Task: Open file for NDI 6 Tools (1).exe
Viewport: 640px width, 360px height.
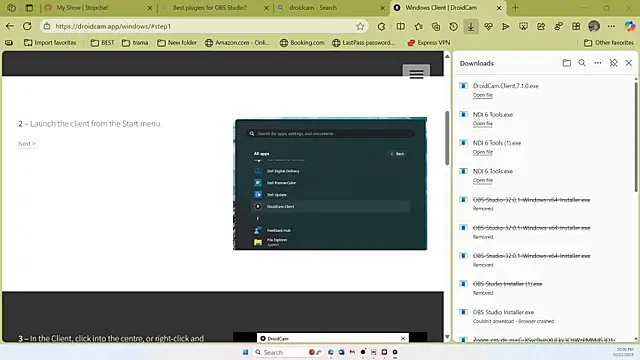Action: pyautogui.click(x=482, y=152)
